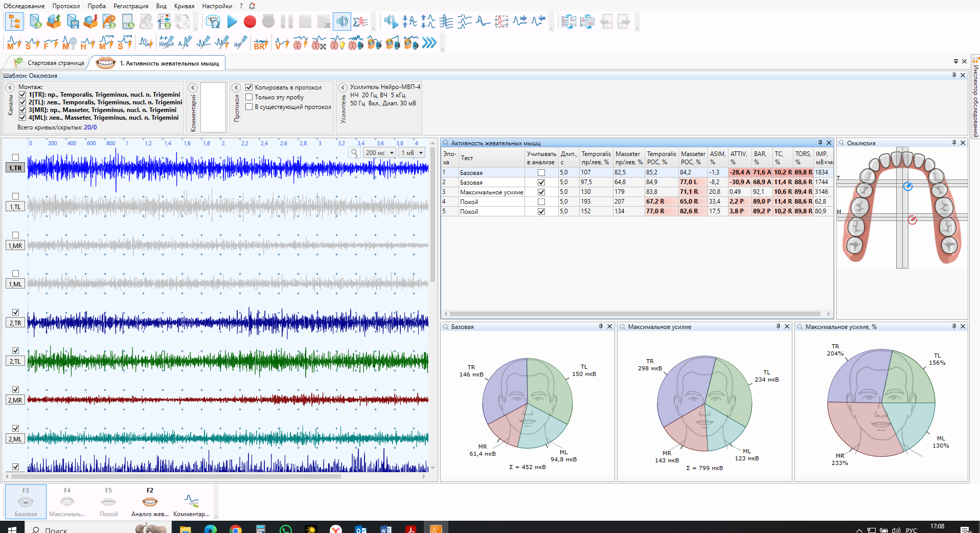Open the 1 мВ amplitude dropdown

(x=412, y=153)
